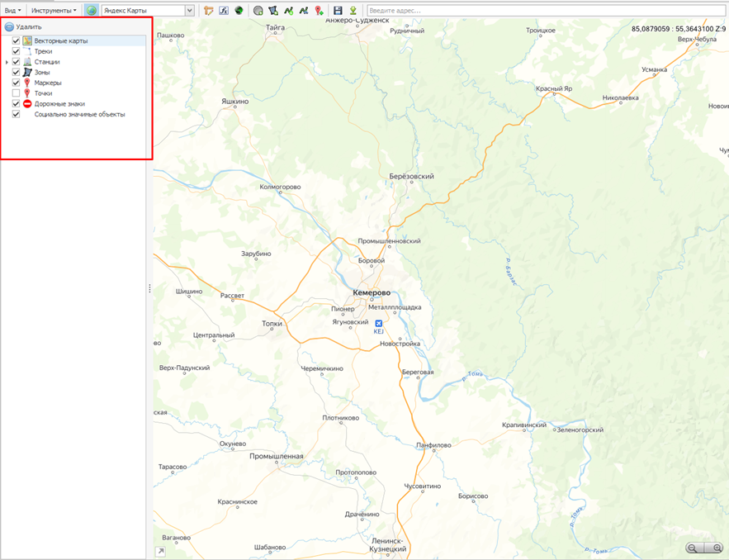Viewport: 729px width, 560px height.
Task: Click the zone polygon tool icon in toolbar
Action: [273, 11]
